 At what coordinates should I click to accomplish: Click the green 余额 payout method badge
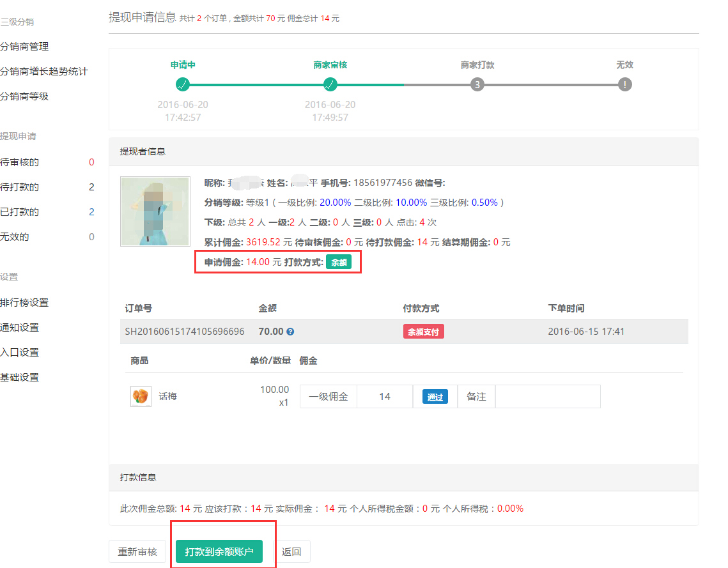coord(338,262)
